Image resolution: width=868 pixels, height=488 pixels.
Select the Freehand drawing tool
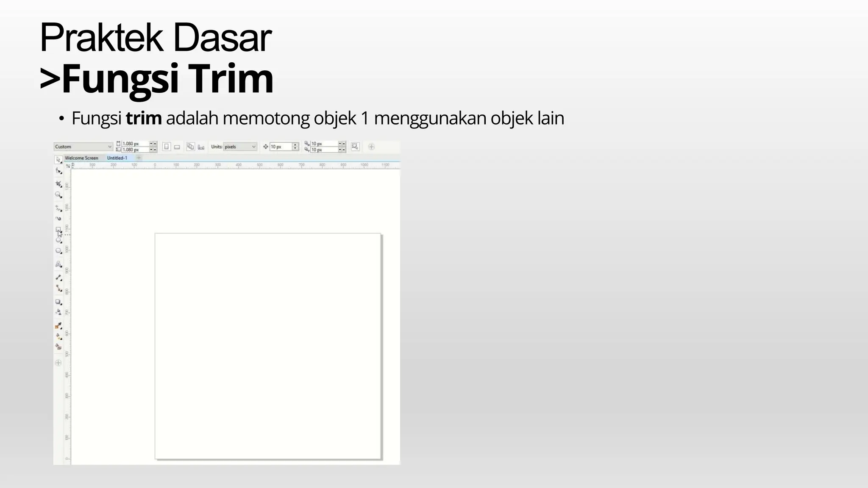click(58, 208)
